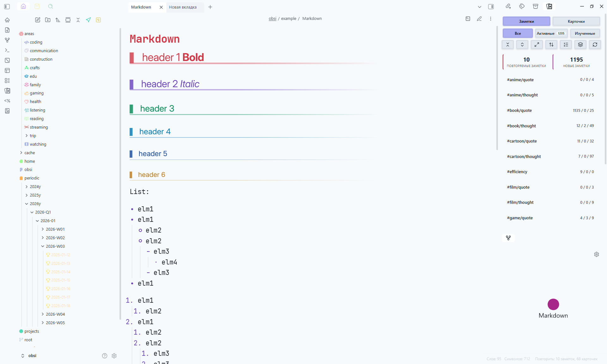Click the stacked panel toolbar icon
607x364 pixels.
tap(68, 20)
